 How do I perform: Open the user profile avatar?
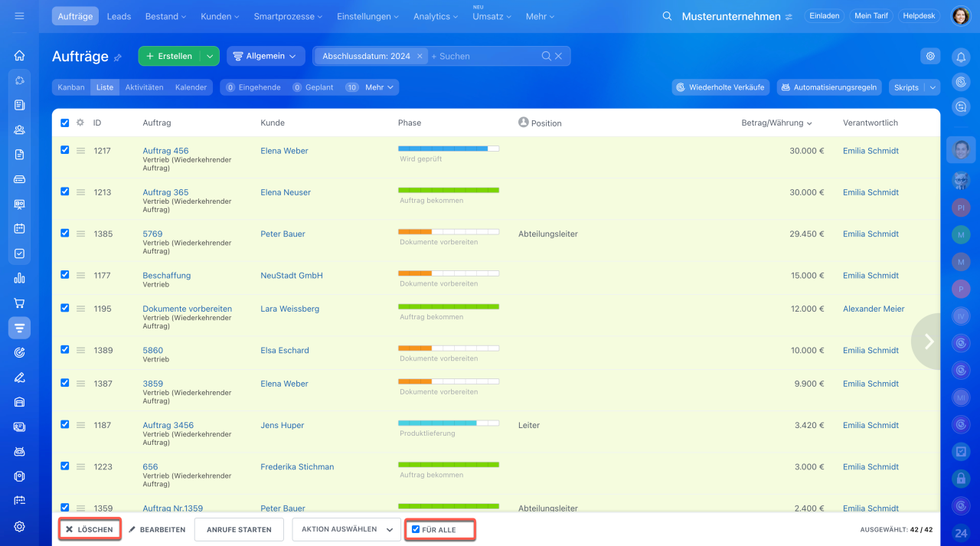tap(961, 16)
